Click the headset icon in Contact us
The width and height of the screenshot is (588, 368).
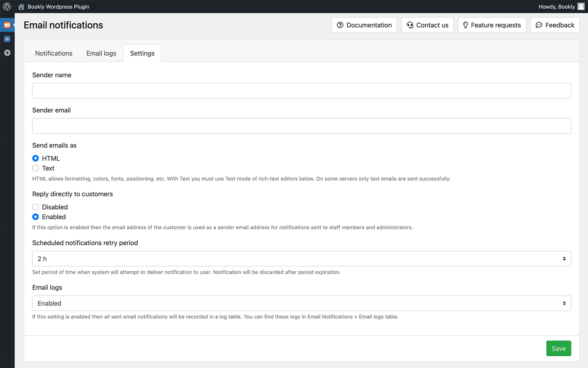410,25
